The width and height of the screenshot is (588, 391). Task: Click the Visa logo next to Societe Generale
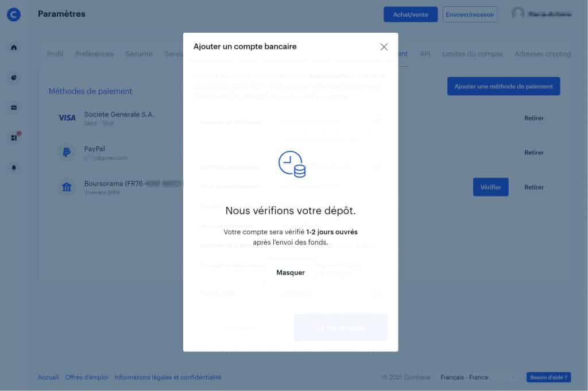point(66,118)
